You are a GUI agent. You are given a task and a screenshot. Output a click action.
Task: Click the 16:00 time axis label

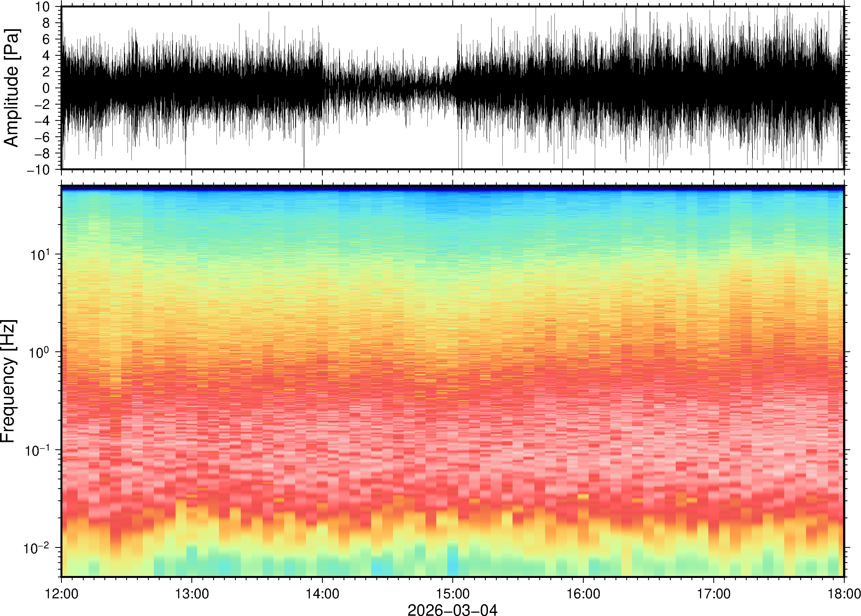coord(583,594)
